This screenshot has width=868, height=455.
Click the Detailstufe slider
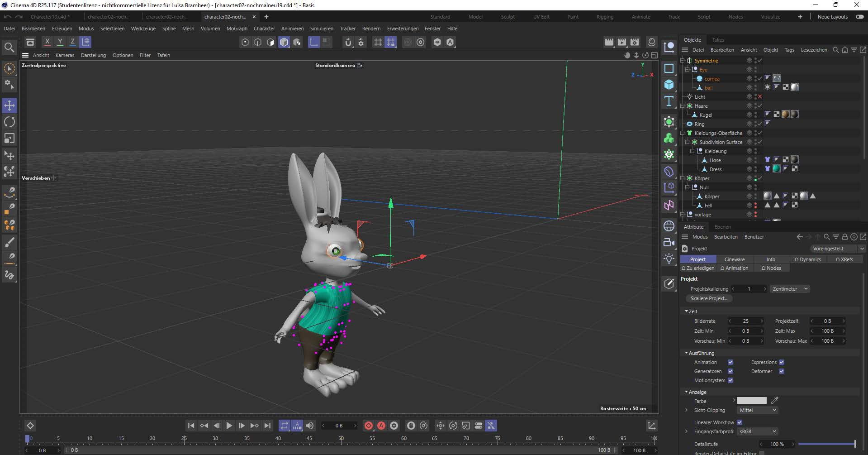coord(827,444)
